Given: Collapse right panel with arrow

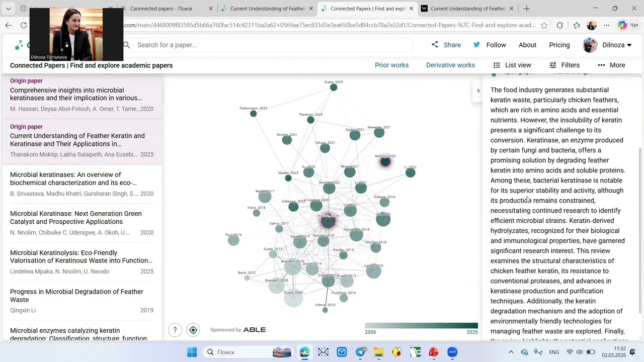Looking at the screenshot, I should click(x=478, y=90).
